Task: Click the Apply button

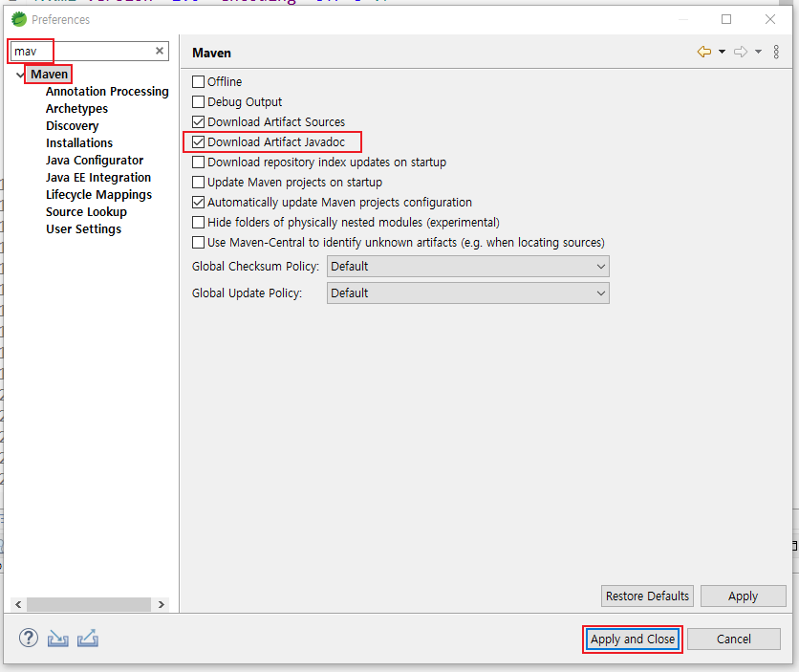Action: point(743,596)
